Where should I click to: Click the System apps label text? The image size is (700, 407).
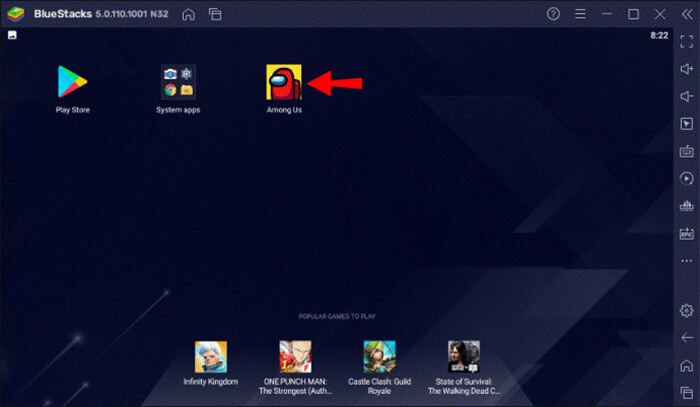[178, 110]
